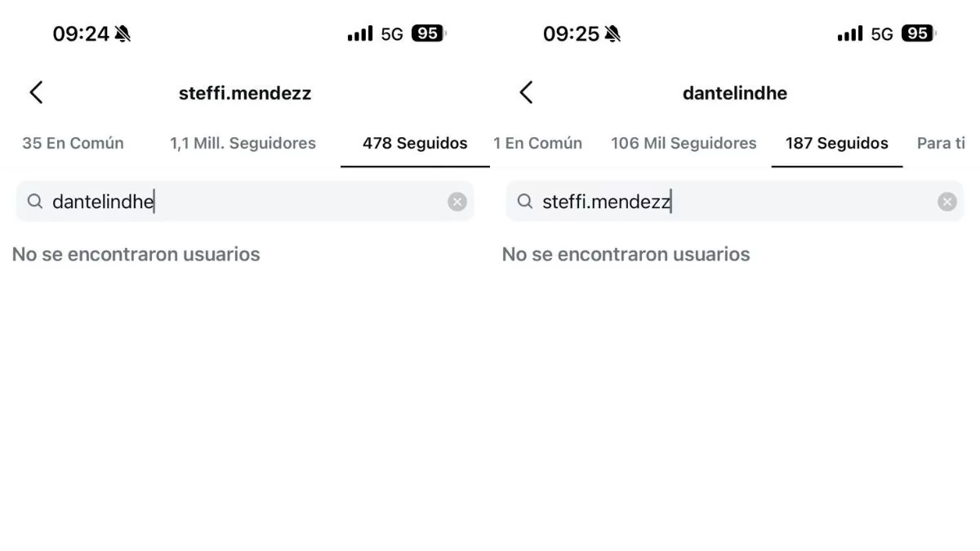The image size is (980, 551).
Task: Tap the left screen's battery indicator
Action: click(x=428, y=33)
